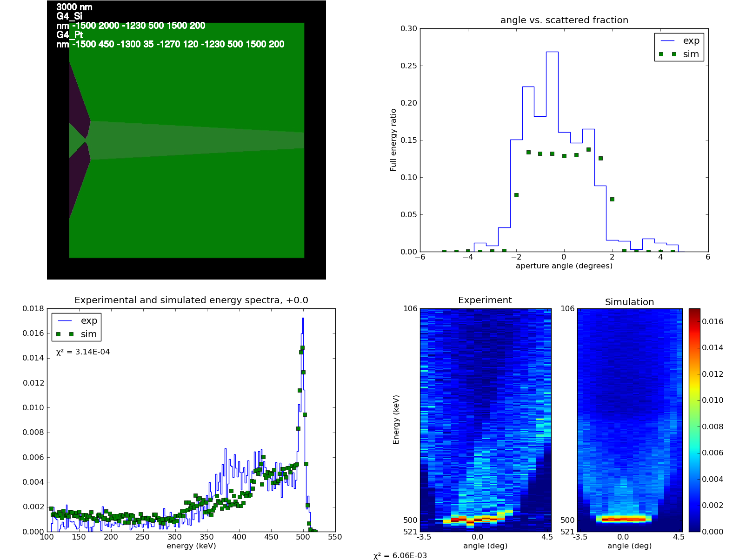Click the '3000 nm' label text
This screenshot has height=560, width=746.
(x=74, y=7)
